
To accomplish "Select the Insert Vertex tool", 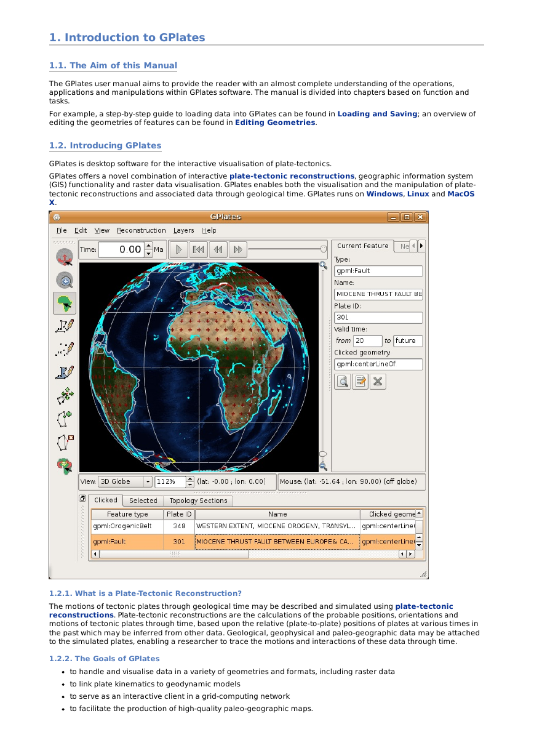I will (65, 419).
